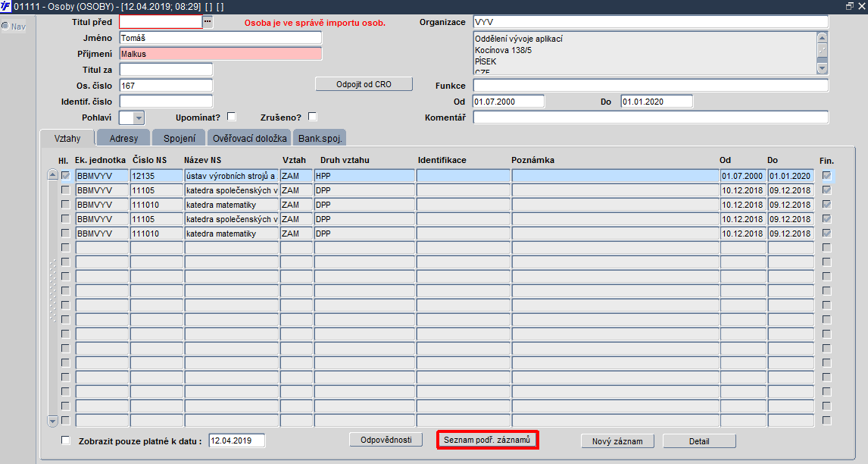Open the Titul před lookup ellipsis button

[x=208, y=22]
